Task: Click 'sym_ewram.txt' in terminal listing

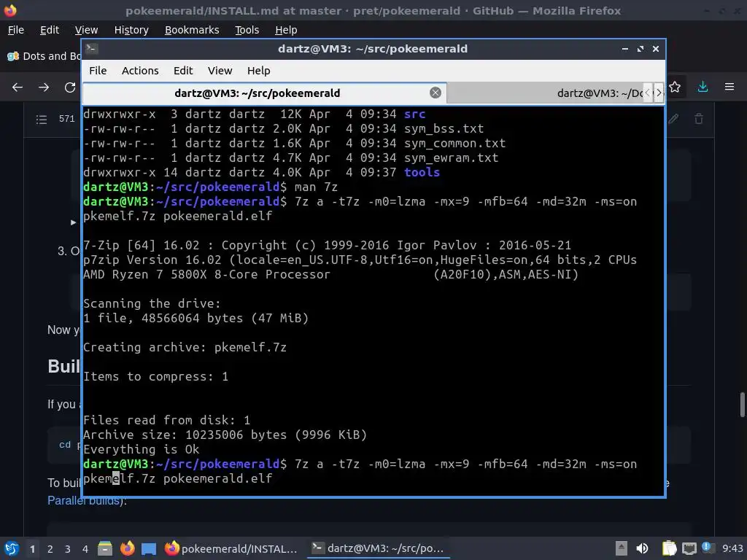Action: (451, 157)
